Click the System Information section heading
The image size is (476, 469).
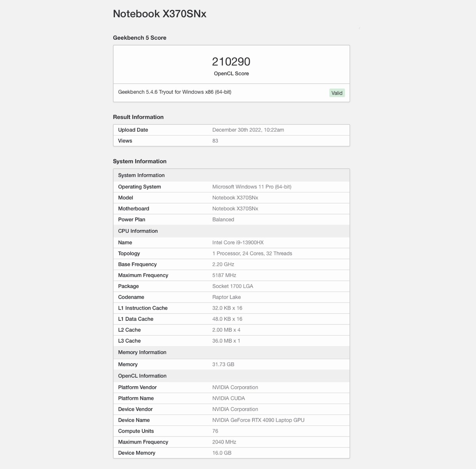(140, 161)
